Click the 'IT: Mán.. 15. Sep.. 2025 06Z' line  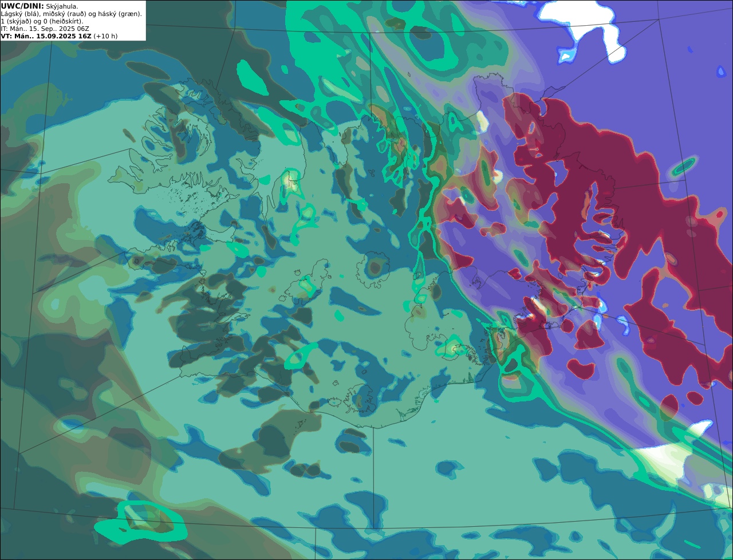point(45,29)
